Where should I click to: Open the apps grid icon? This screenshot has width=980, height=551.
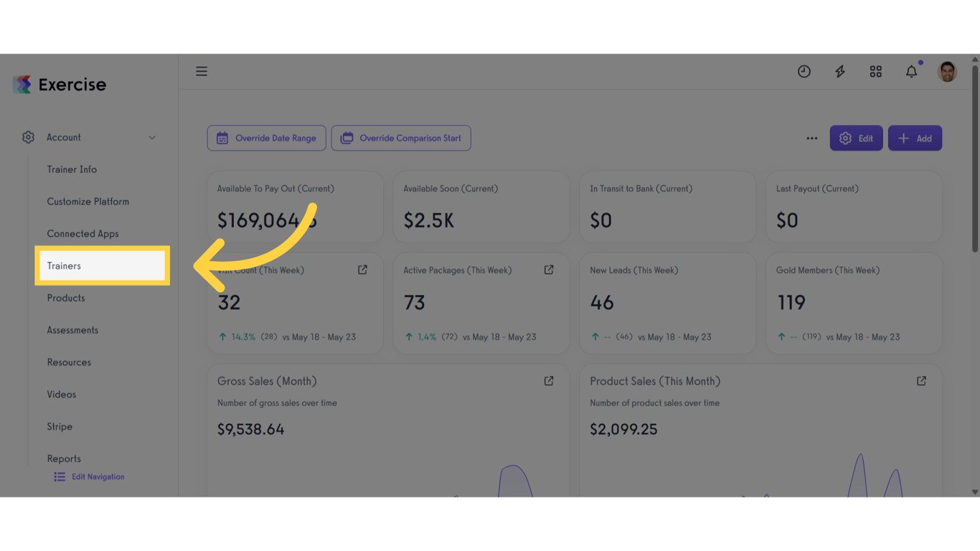[876, 71]
